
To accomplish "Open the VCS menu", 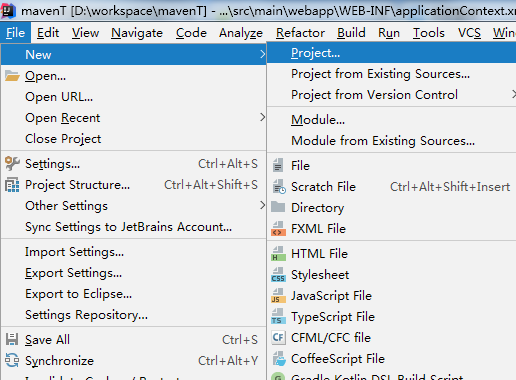I will (x=469, y=33).
